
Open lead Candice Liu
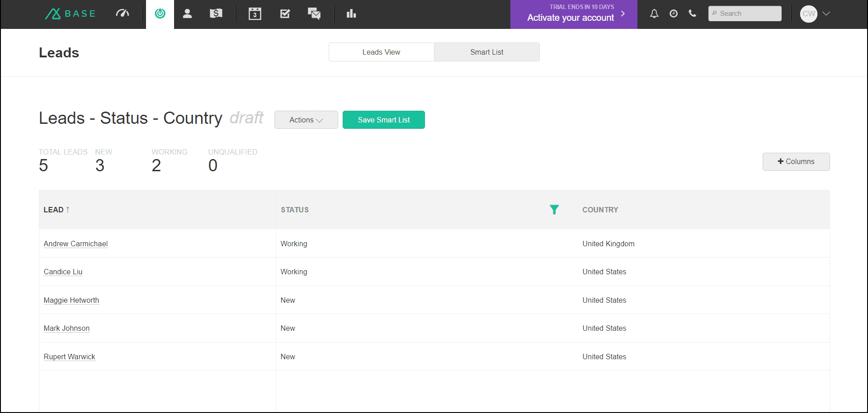coord(63,272)
